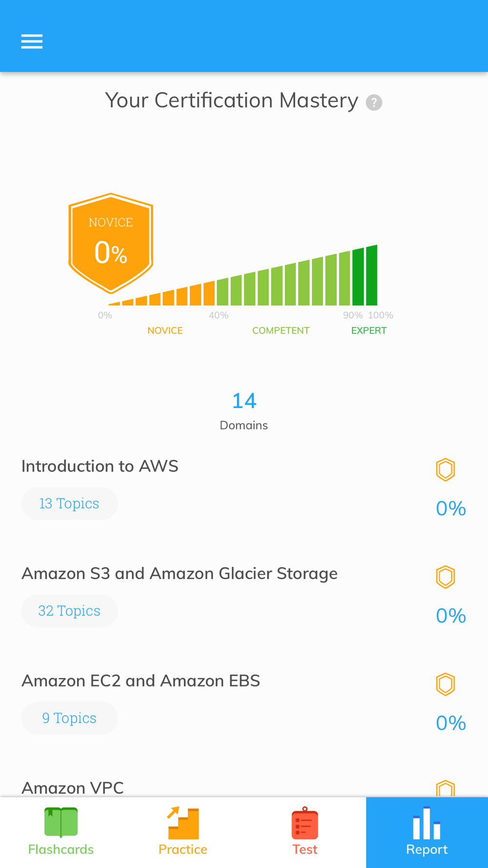Open the 9 Topics pill
This screenshot has width=488, height=868.
(69, 718)
